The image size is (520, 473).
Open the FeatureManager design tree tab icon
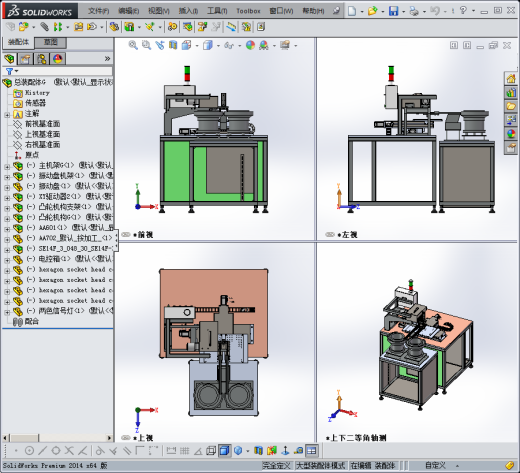[10, 59]
